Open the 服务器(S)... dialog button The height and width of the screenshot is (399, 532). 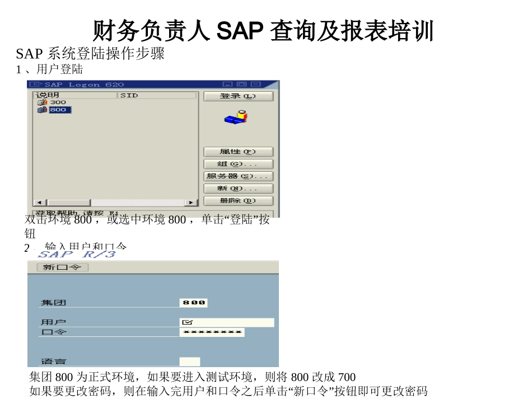[x=238, y=176]
